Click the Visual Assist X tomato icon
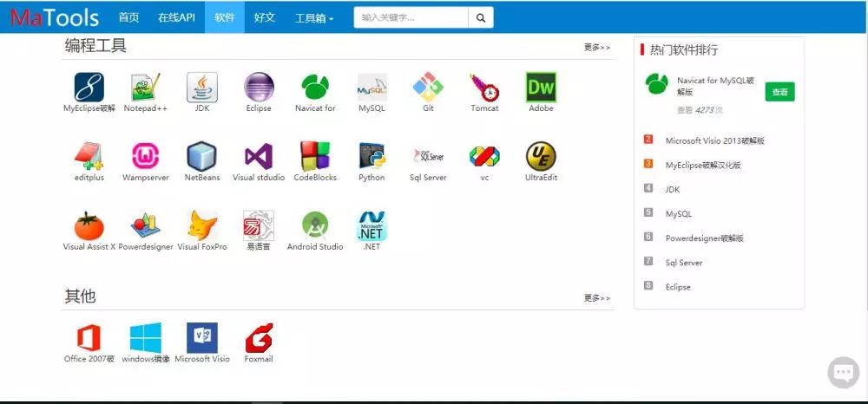 (89, 225)
